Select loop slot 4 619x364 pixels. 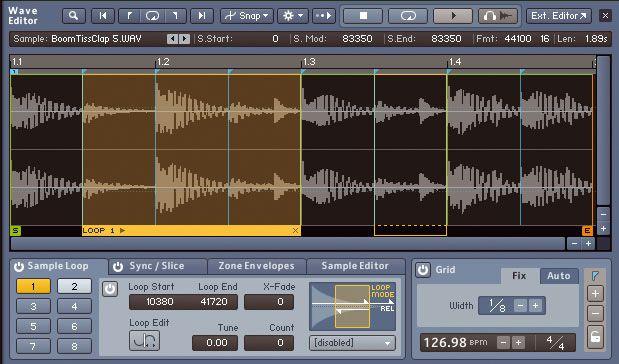pyautogui.click(x=74, y=306)
